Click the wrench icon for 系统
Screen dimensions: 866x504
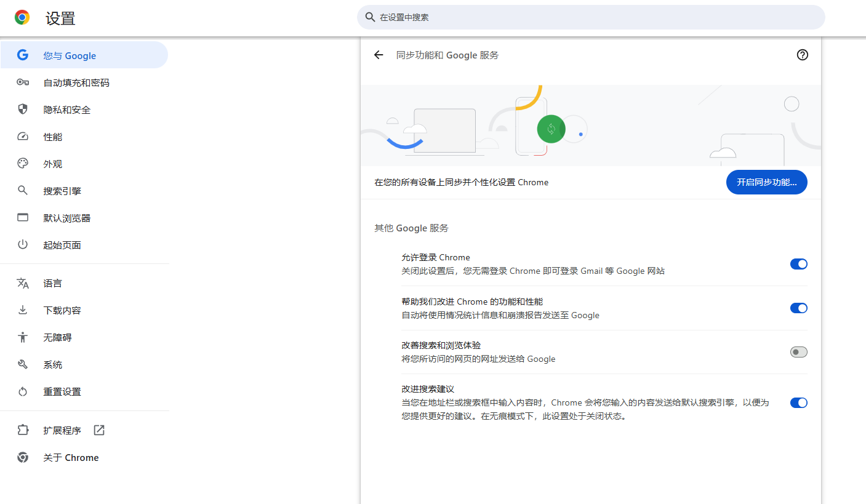(x=23, y=364)
